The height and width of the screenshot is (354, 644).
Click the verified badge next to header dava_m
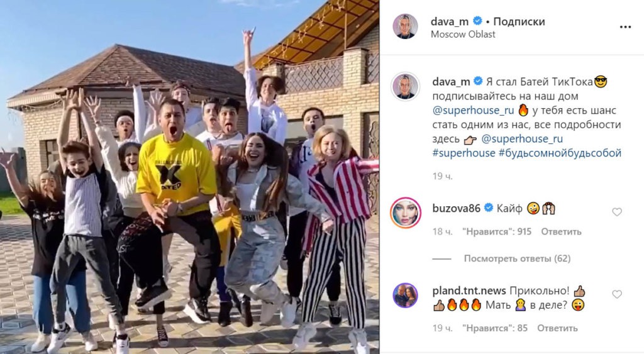coord(477,21)
